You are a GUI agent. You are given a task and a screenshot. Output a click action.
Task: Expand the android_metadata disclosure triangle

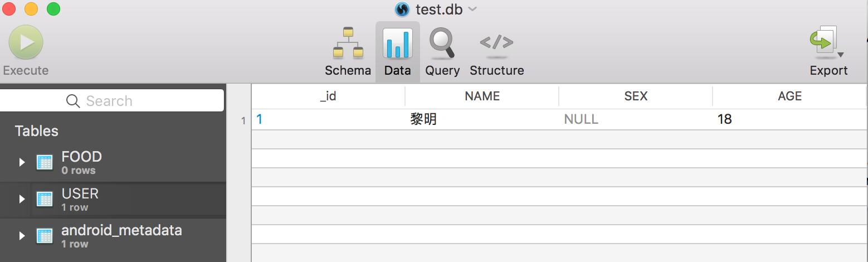22,236
